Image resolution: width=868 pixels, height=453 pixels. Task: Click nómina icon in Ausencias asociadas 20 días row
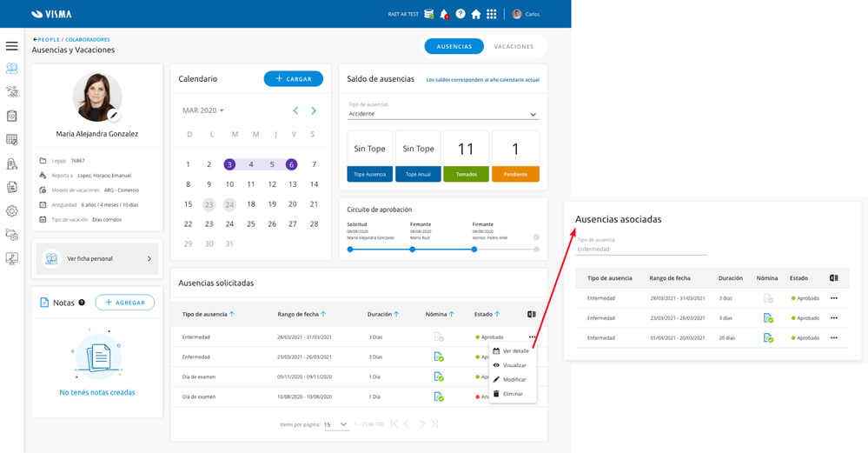[x=768, y=338]
